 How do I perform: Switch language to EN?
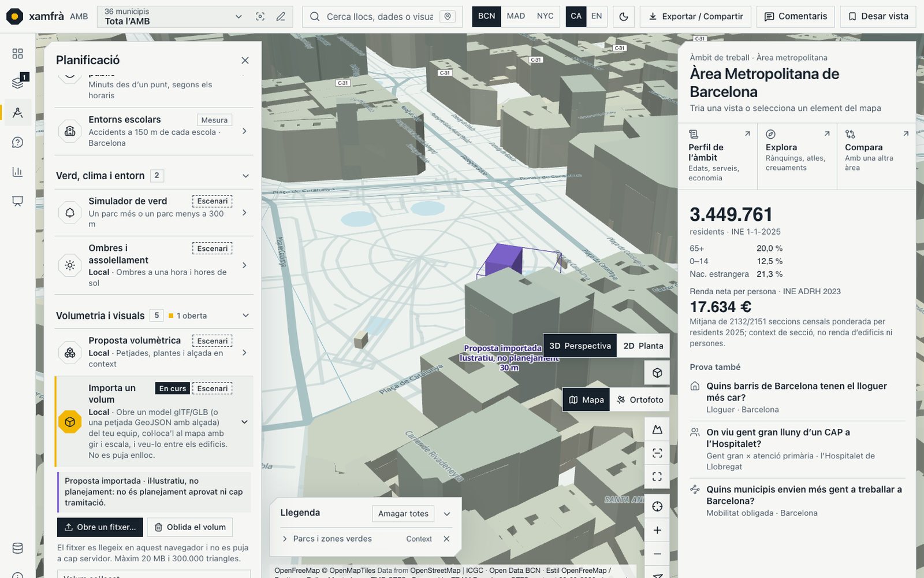pyautogui.click(x=597, y=16)
